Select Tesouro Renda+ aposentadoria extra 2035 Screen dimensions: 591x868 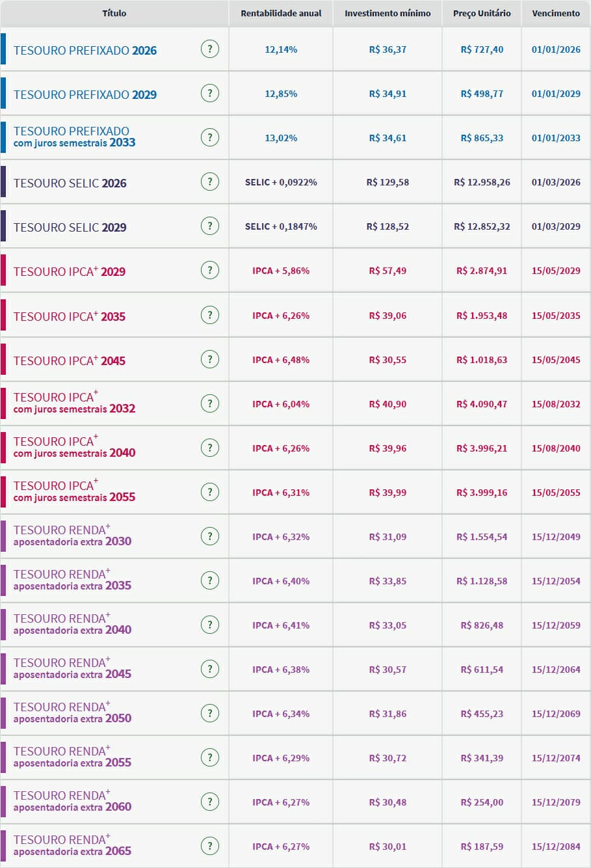pyautogui.click(x=73, y=579)
